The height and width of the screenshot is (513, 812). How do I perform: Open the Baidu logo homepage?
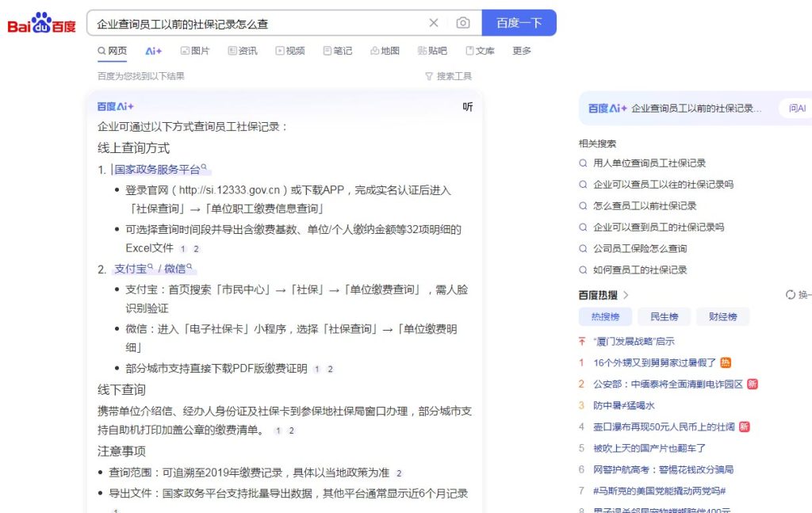[41, 23]
